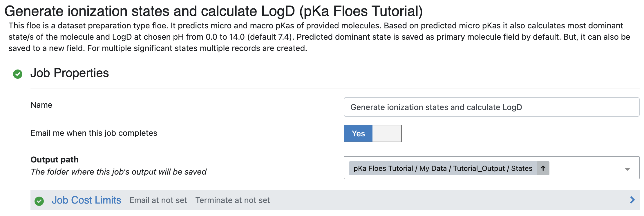Click the 'Terminate at not set' text
The height and width of the screenshot is (216, 644).
coord(233,200)
